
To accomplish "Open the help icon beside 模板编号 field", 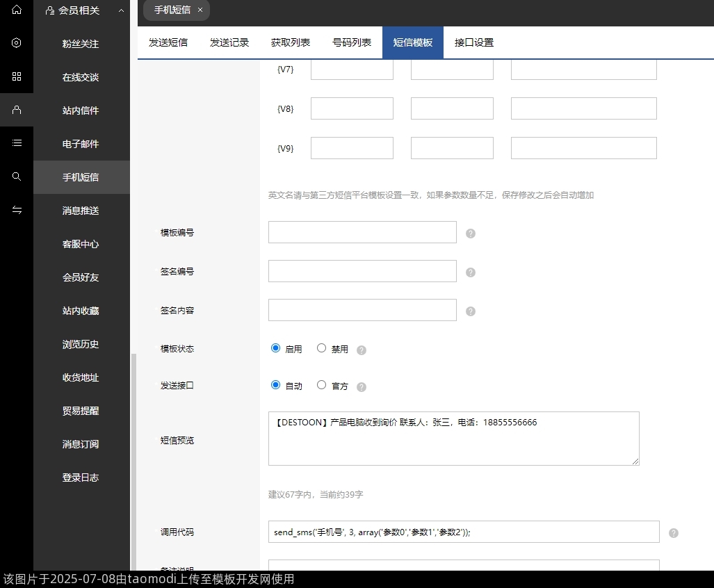I will coord(471,234).
